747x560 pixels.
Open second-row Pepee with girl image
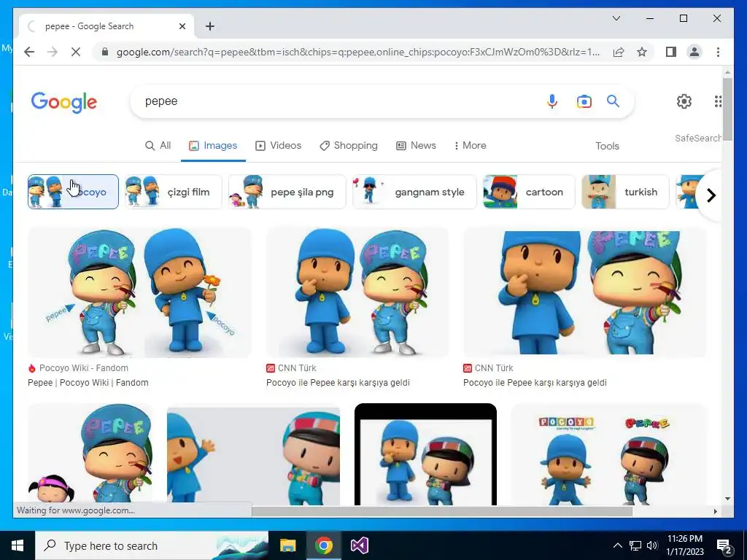pos(90,454)
